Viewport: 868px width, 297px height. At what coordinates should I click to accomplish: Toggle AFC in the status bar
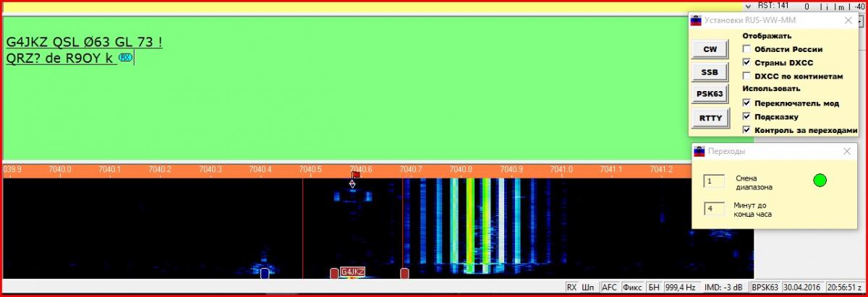[609, 288]
